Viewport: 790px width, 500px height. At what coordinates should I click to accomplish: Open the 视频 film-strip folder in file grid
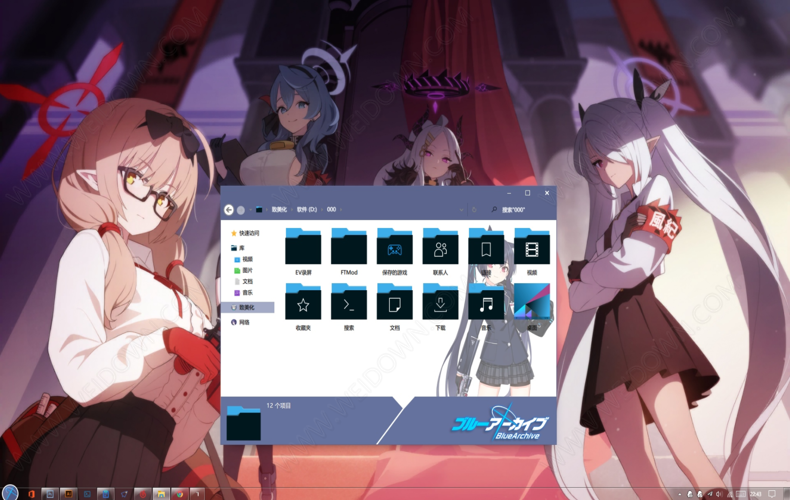click(x=532, y=252)
